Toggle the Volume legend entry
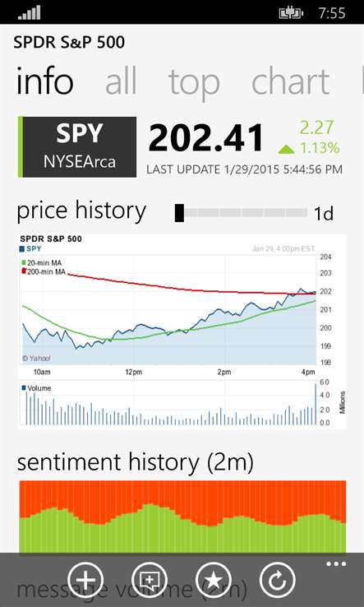This screenshot has width=364, height=607. click(x=37, y=388)
